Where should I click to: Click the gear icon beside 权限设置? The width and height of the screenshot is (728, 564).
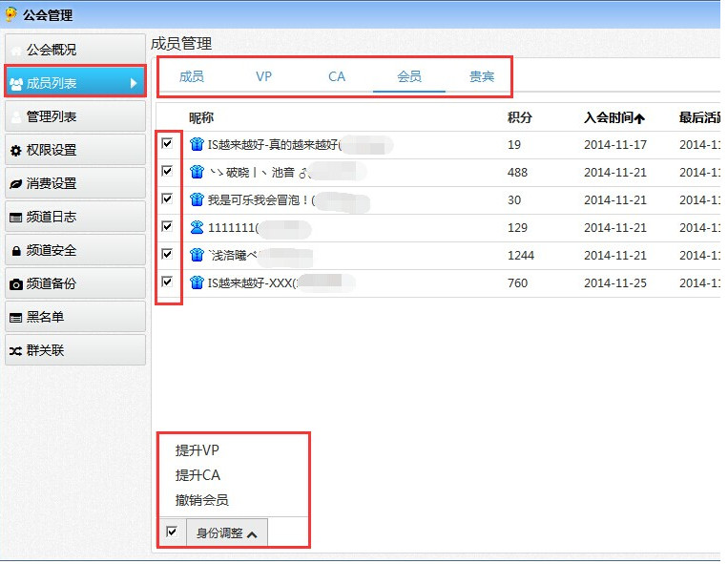coord(15,151)
